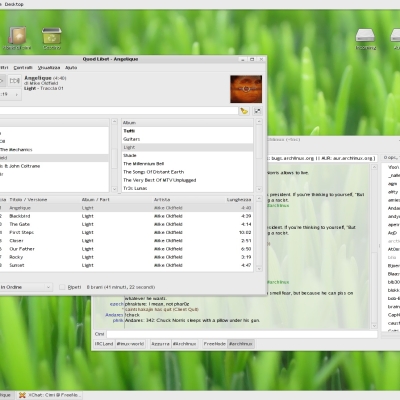Click the XChat icon in the taskbar
Screen dimensions: 400x400
(22, 395)
